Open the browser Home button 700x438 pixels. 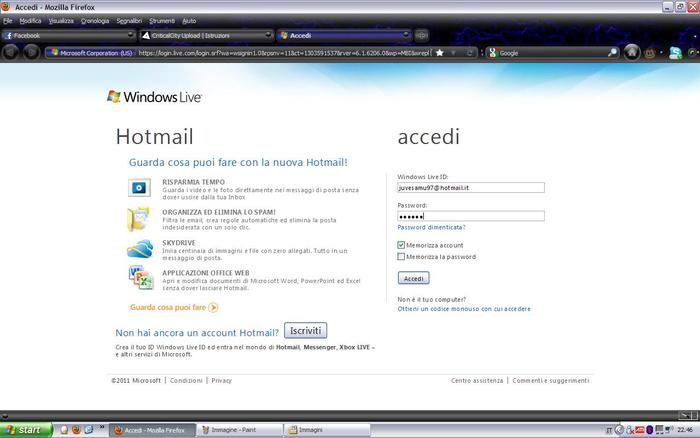[632, 53]
